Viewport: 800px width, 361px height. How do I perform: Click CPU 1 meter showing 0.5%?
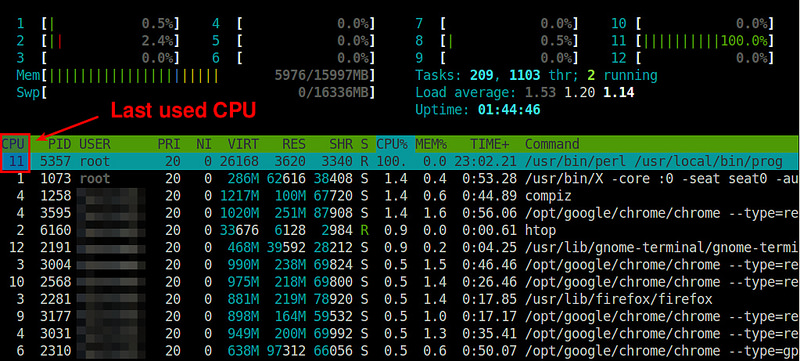coord(97,23)
